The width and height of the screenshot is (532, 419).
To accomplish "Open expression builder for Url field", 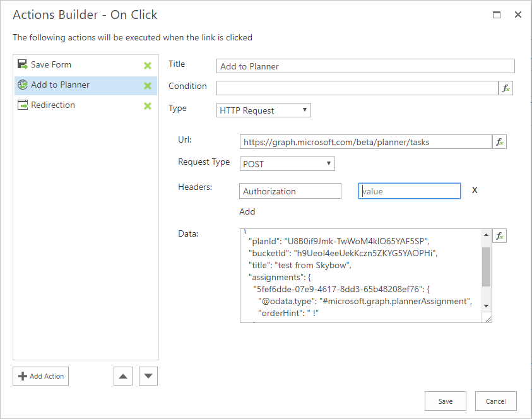I will click(499, 142).
